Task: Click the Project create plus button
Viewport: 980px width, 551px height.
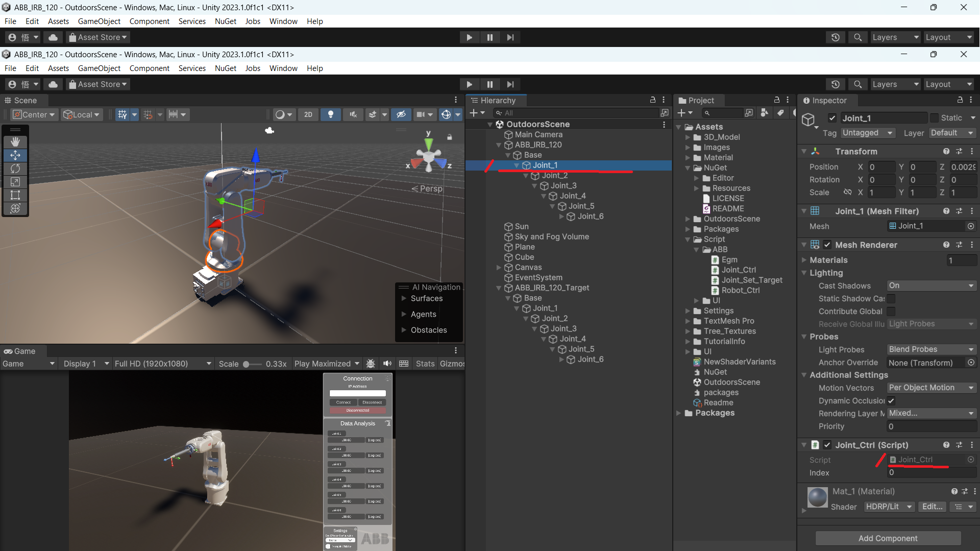Action: [x=685, y=113]
